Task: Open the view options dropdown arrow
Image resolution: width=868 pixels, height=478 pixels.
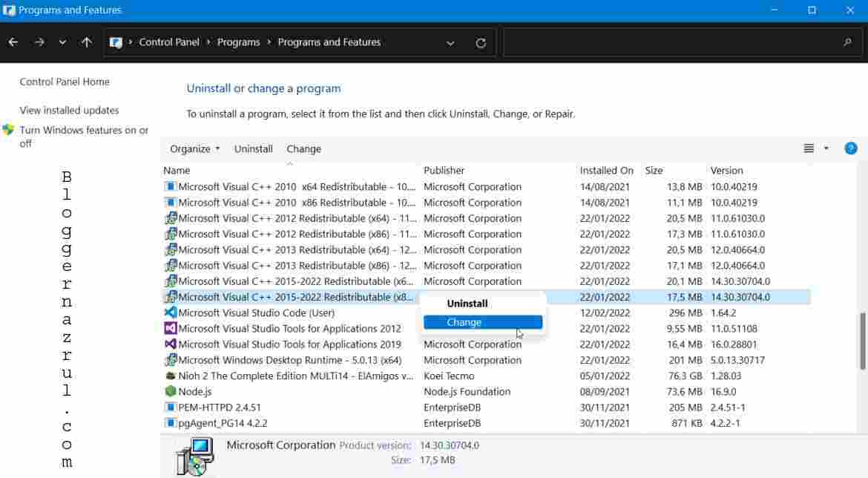Action: 826,148
